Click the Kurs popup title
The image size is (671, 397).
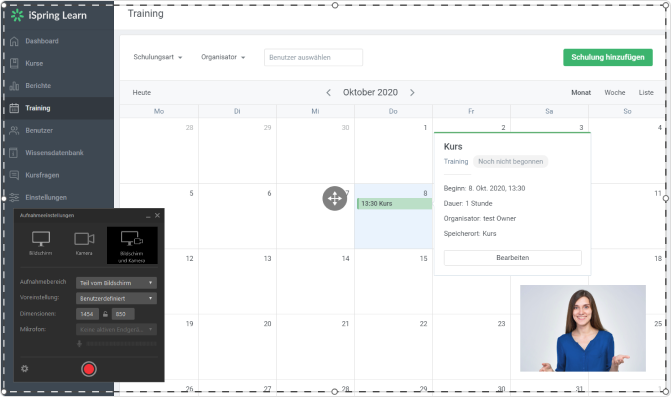pos(453,147)
